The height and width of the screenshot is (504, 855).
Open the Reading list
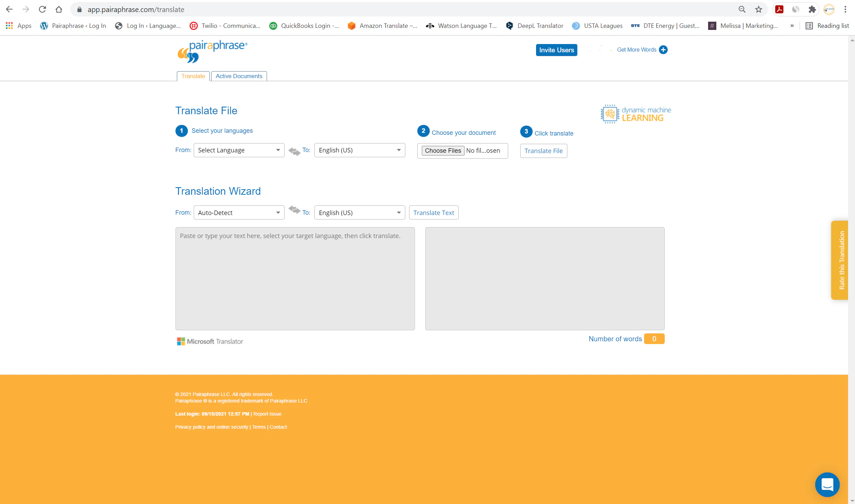(827, 26)
